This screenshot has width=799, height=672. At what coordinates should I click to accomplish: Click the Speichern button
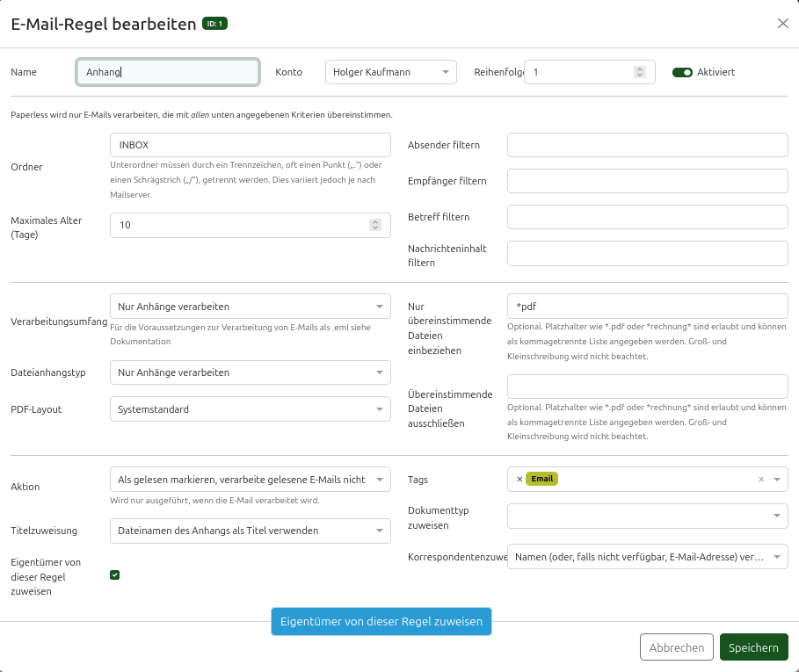(753, 647)
